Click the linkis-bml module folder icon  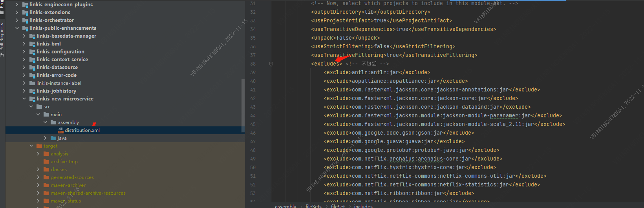(x=33, y=44)
